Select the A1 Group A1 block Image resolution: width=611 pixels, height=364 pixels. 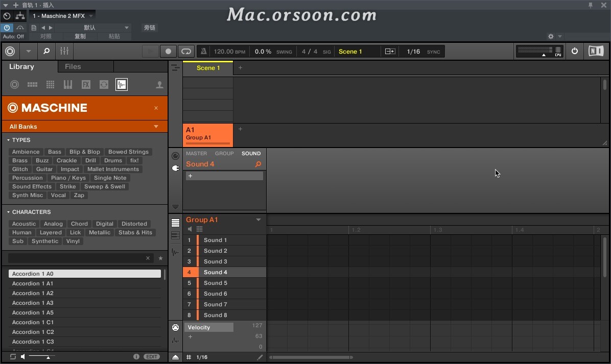(x=208, y=135)
